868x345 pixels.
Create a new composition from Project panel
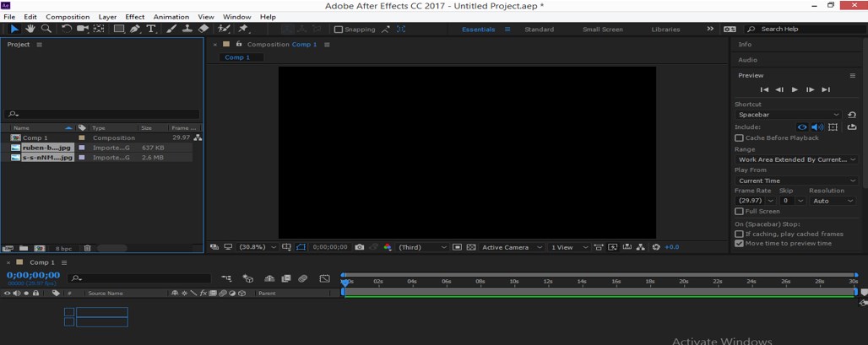coord(40,249)
